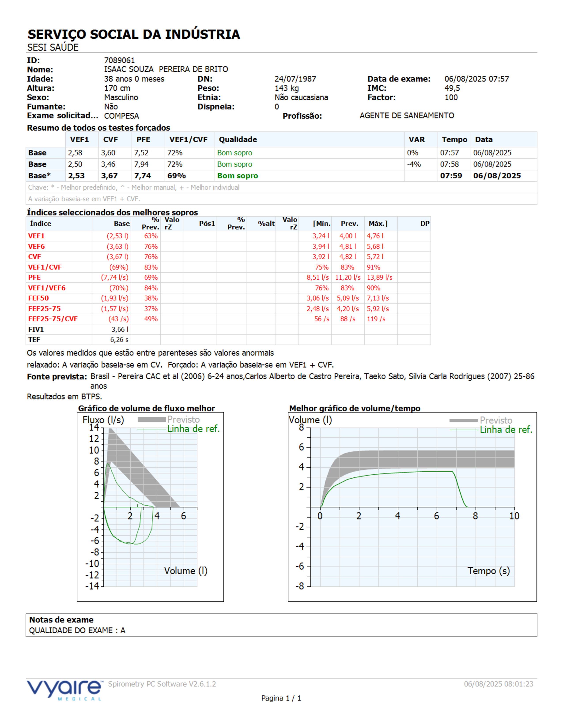Click VEF1 maximum value 4,76 l

[x=375, y=236]
